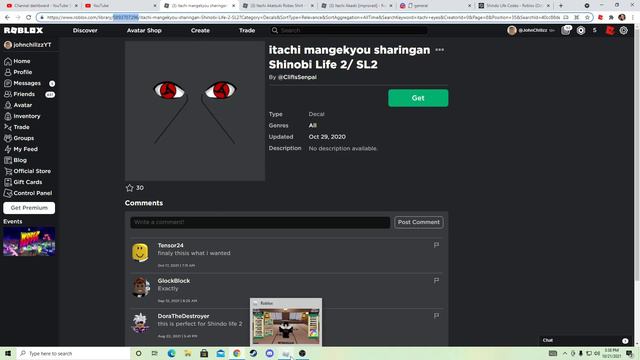Open the three-dot item options menu
The height and width of the screenshot is (360, 640).
pos(440,50)
